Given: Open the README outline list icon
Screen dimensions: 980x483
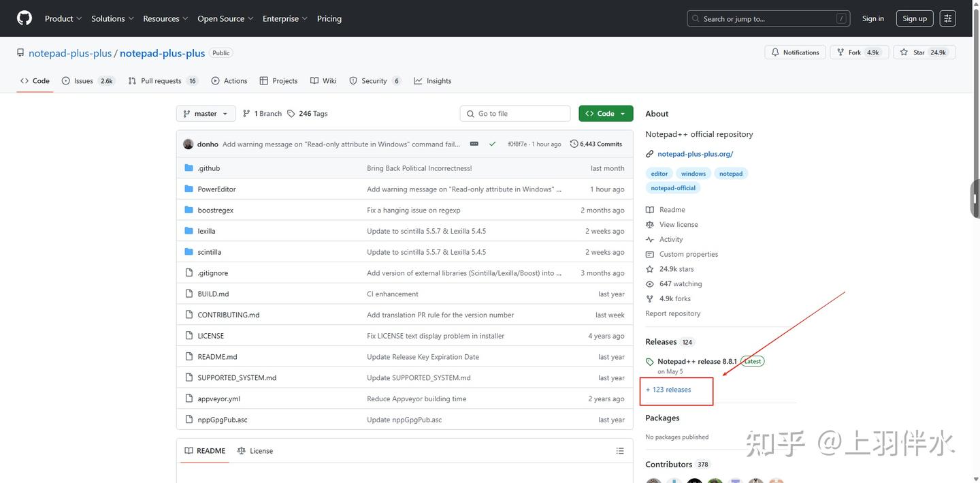Looking at the screenshot, I should (x=619, y=451).
